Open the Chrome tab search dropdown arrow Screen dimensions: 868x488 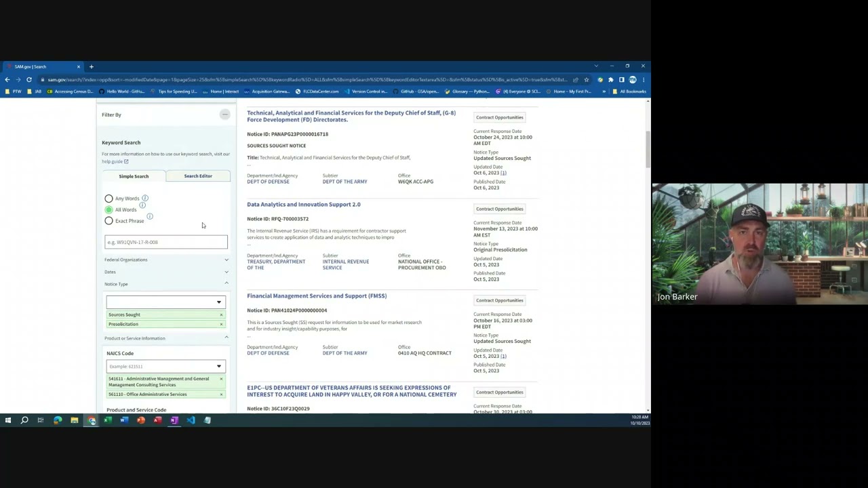pyautogui.click(x=596, y=66)
